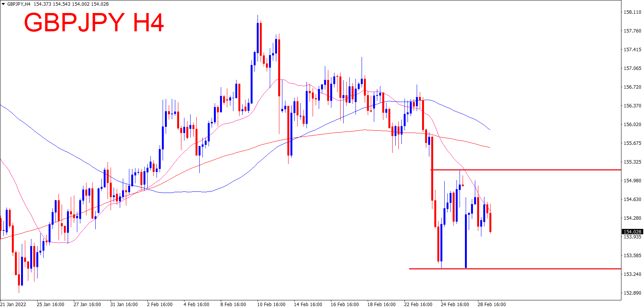Click the 28 Feb 16:00 time label

[x=492, y=305]
